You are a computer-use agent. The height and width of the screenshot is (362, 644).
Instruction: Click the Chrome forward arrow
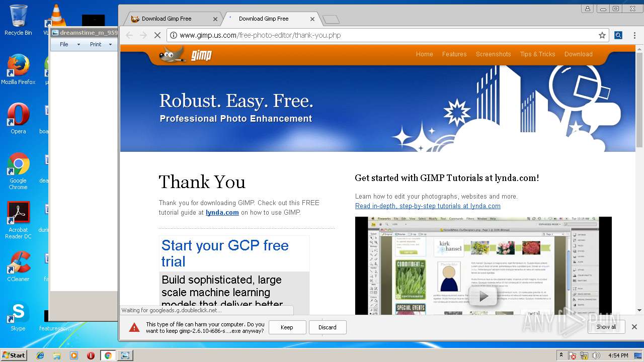tap(143, 35)
